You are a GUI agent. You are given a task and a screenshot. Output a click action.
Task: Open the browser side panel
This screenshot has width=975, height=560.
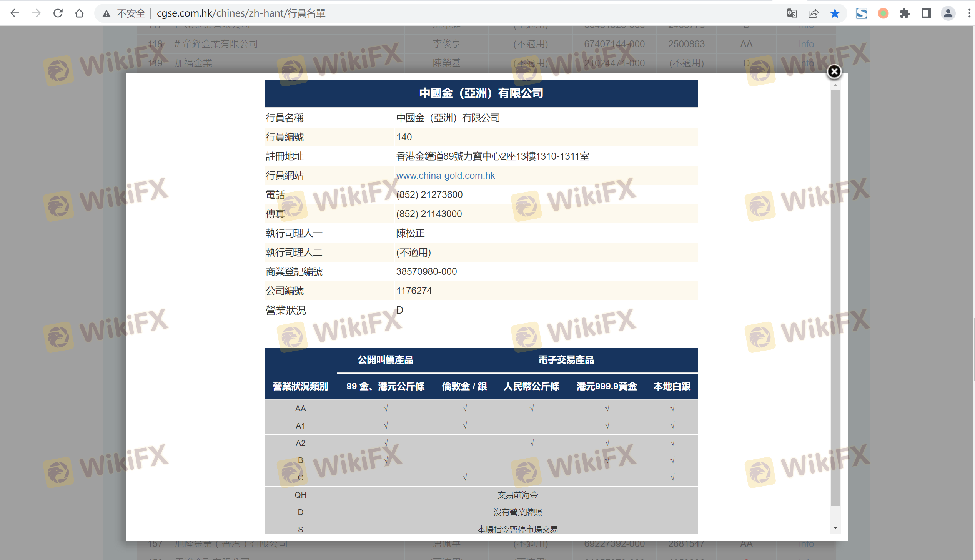[926, 13]
